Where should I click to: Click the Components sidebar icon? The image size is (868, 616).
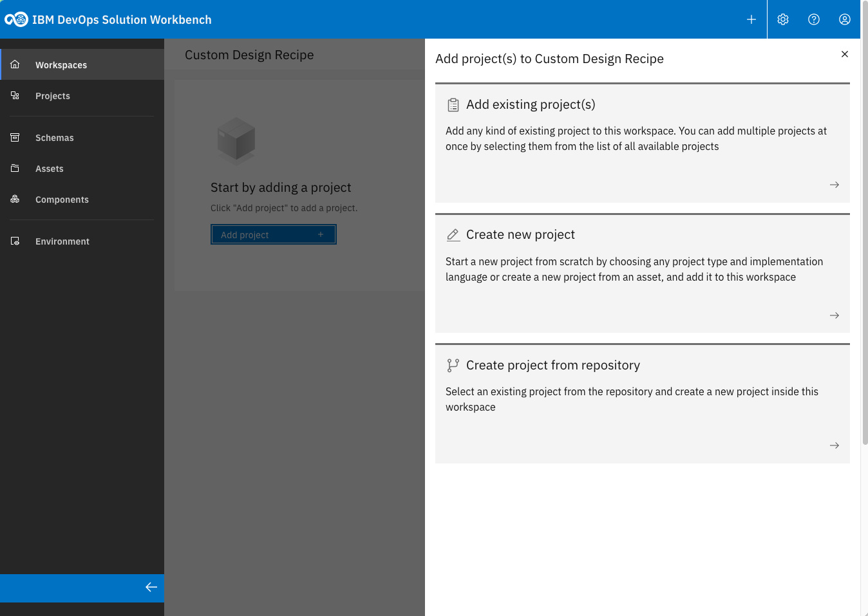point(15,199)
